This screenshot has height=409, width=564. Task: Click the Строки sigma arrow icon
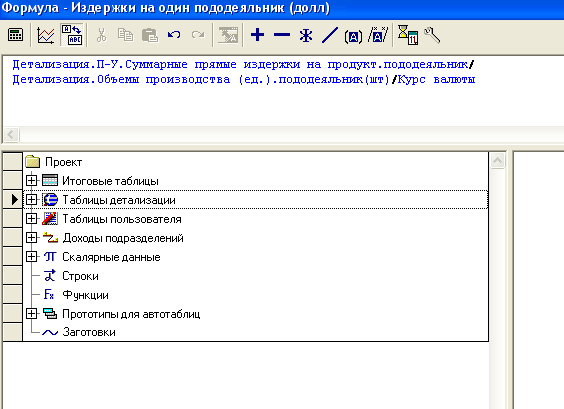[x=50, y=276]
